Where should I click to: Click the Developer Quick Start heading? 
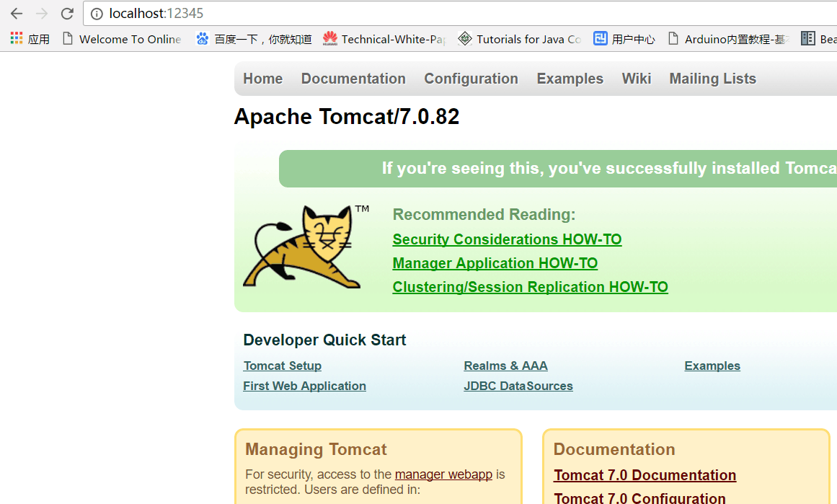[x=324, y=340]
